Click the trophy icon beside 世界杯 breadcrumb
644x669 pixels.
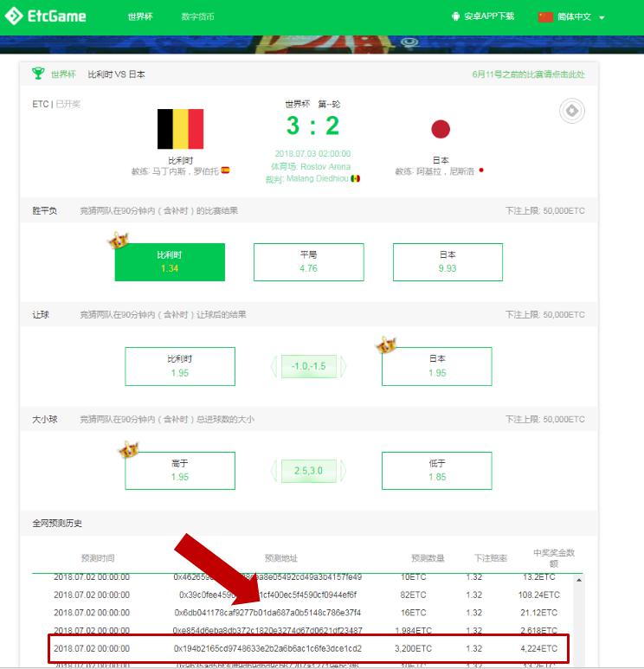click(x=38, y=74)
